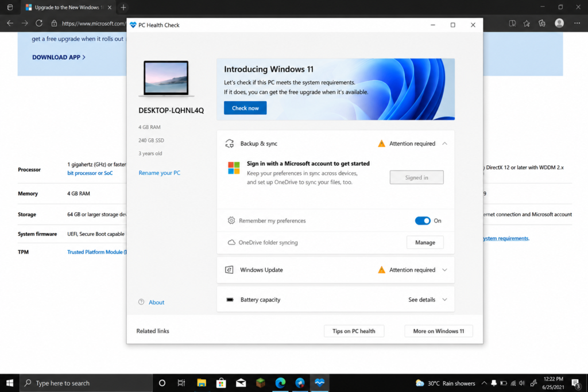
Task: Click the PC Health Check heart icon in title bar
Action: tap(133, 25)
